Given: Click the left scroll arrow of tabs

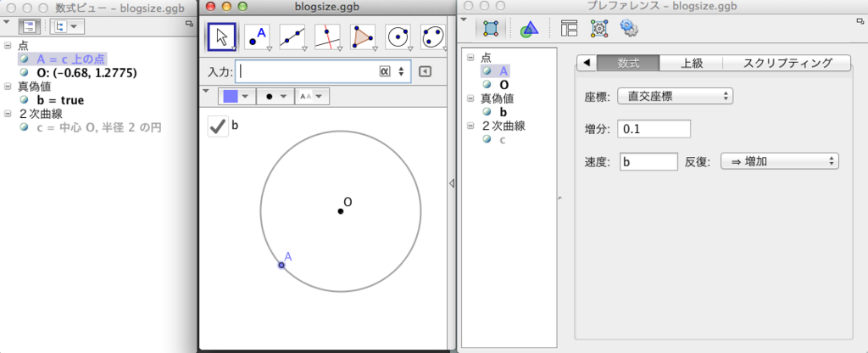Looking at the screenshot, I should coord(587,63).
